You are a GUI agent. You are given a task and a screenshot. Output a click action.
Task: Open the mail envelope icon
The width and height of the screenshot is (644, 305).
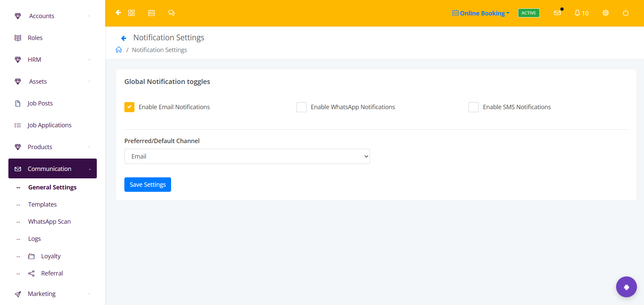[x=557, y=13]
